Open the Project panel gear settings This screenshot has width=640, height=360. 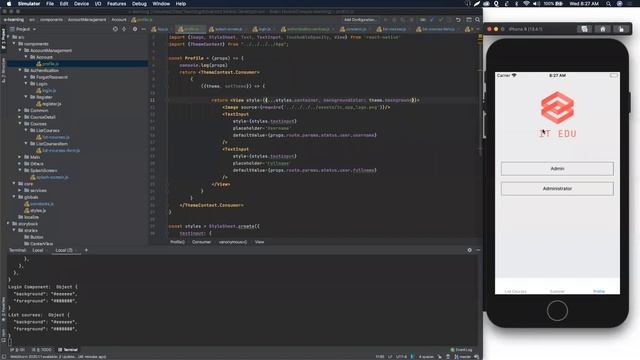(135, 29)
